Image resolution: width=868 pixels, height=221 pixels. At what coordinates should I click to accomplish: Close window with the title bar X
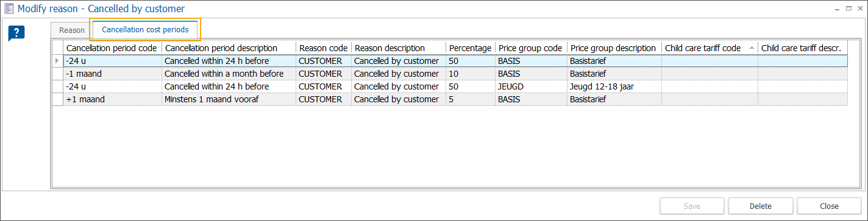tap(860, 9)
